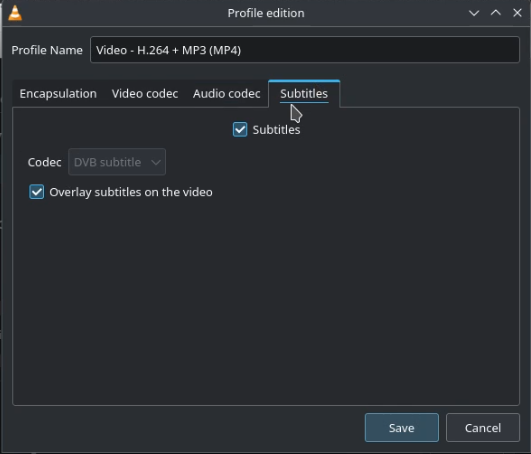
Task: Open the DVB subtitle codec dropdown
Action: pyautogui.click(x=117, y=162)
